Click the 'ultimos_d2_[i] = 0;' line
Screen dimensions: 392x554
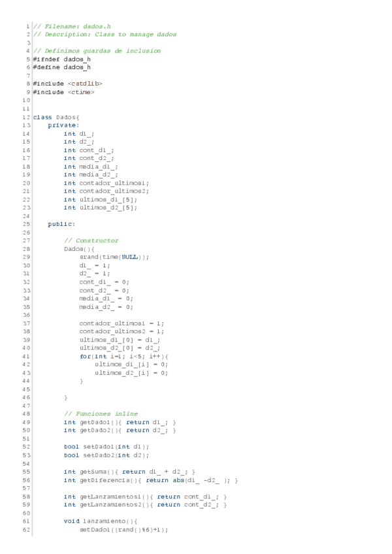click(132, 373)
